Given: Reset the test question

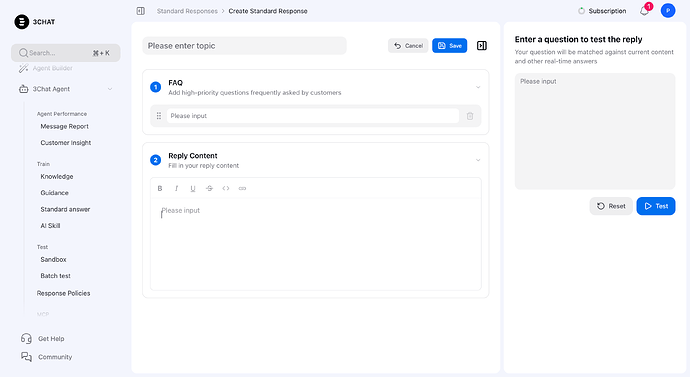Looking at the screenshot, I should 611,206.
